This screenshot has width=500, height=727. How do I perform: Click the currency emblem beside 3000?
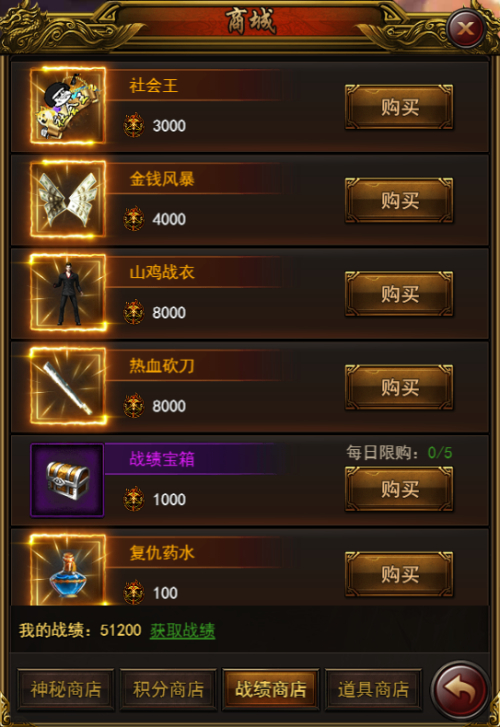point(134,125)
